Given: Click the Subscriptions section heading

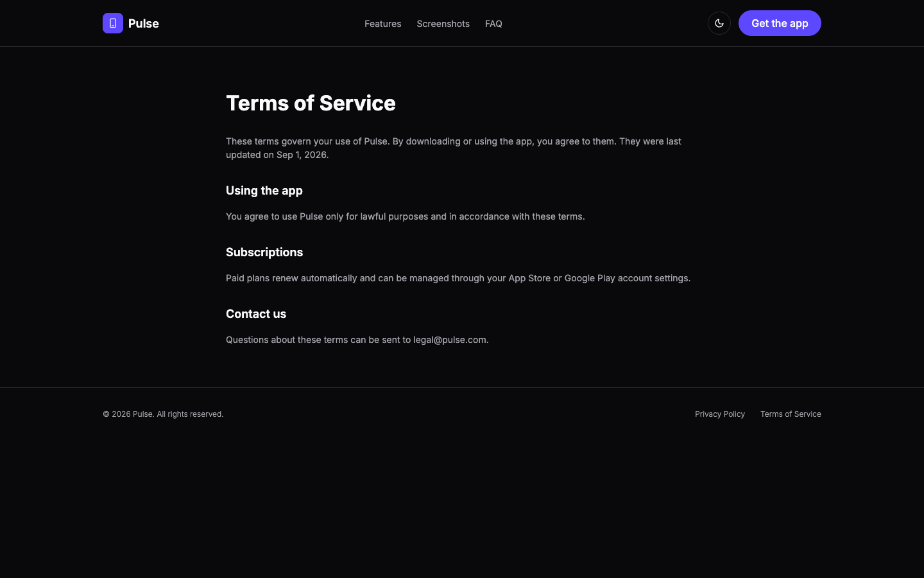Looking at the screenshot, I should [x=264, y=252].
